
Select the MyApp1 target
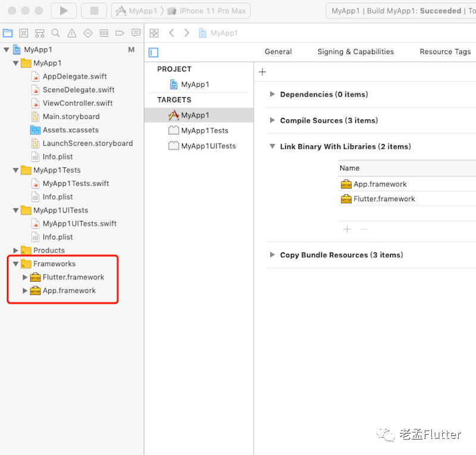coord(199,115)
